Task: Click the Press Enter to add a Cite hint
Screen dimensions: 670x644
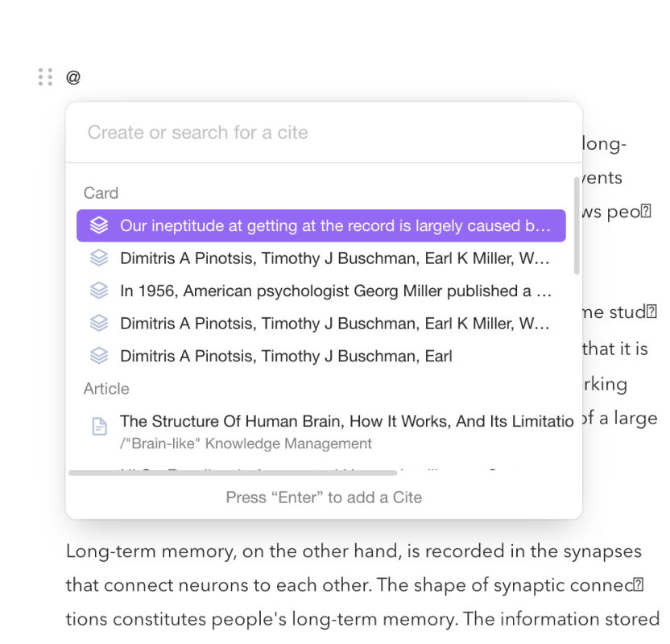Action: [x=324, y=497]
